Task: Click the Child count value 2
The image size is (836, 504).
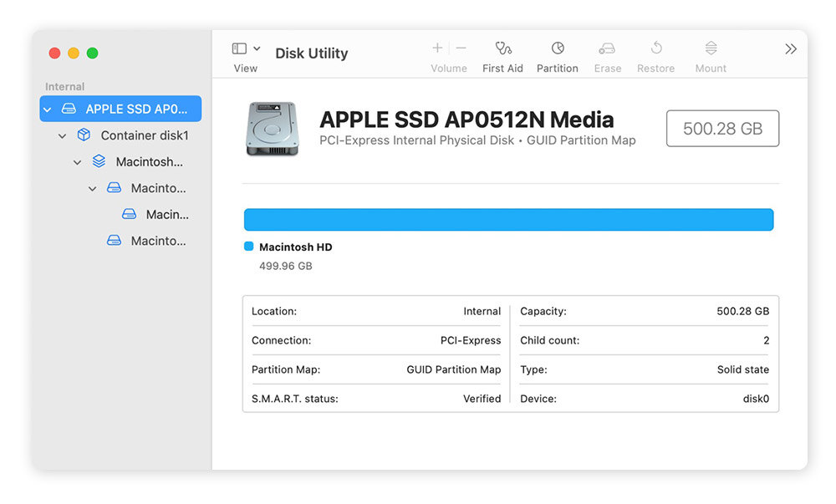Action: (766, 340)
